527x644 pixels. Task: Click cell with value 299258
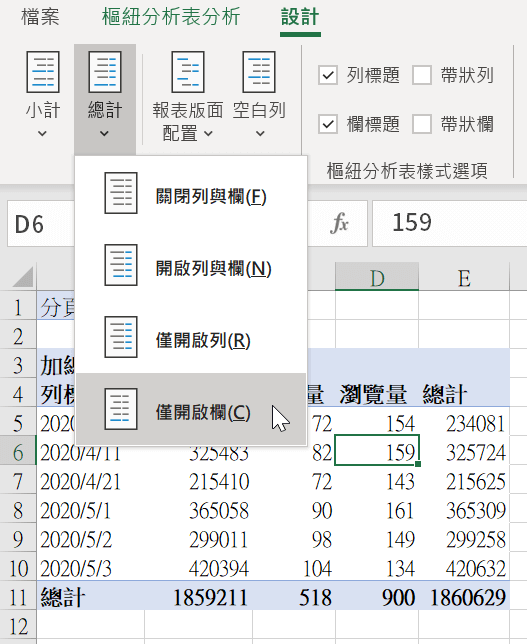tap(464, 538)
